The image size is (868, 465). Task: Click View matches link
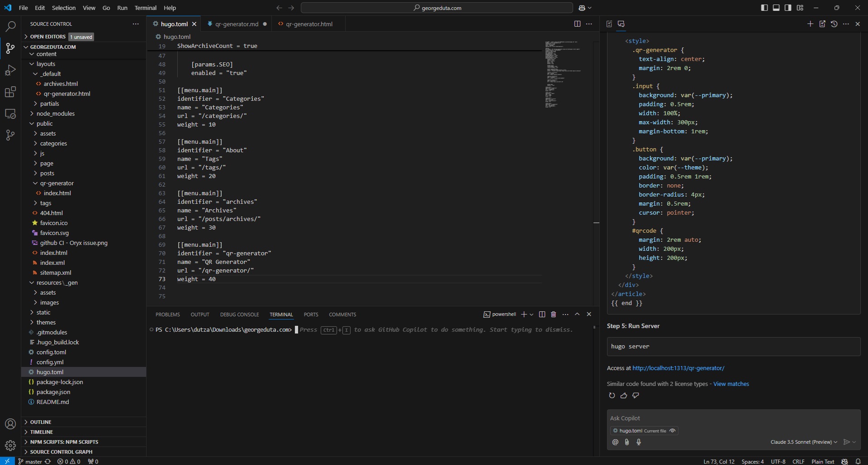coord(731,384)
